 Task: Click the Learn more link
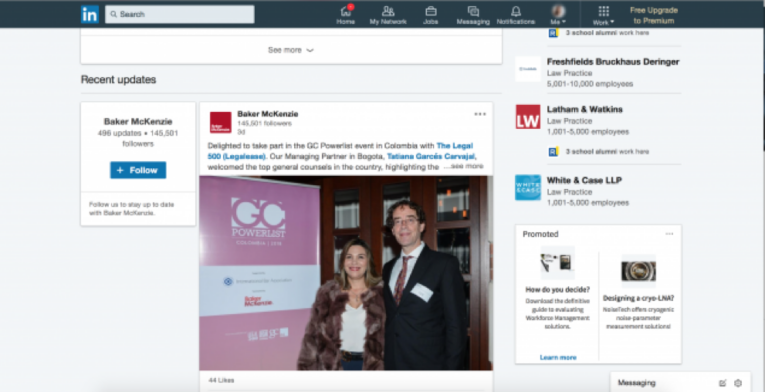click(x=558, y=357)
